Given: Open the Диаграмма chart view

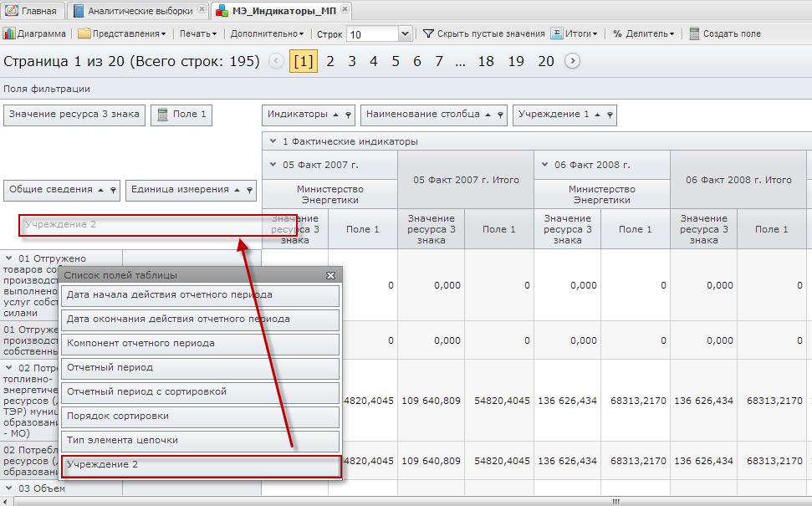Looking at the screenshot, I should pyautogui.click(x=34, y=33).
